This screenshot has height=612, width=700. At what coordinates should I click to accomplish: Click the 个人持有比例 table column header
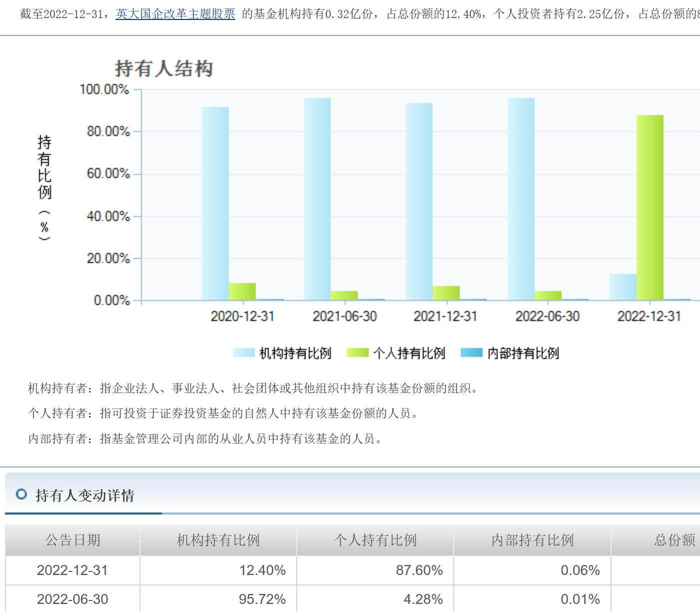click(x=375, y=540)
